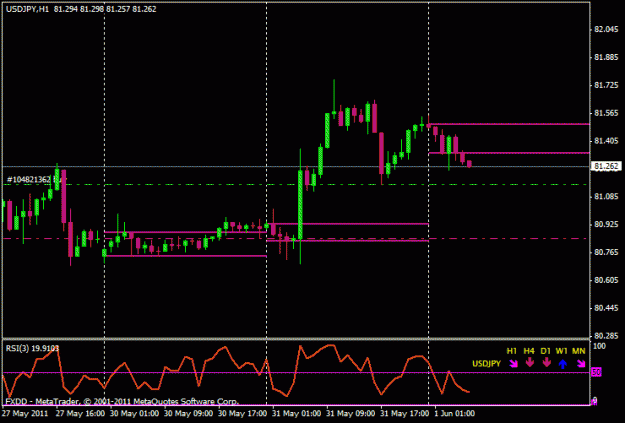Image resolution: width=625 pixels, height=423 pixels.
Task: Click the 81.085 price axis label
Action: pyautogui.click(x=606, y=197)
